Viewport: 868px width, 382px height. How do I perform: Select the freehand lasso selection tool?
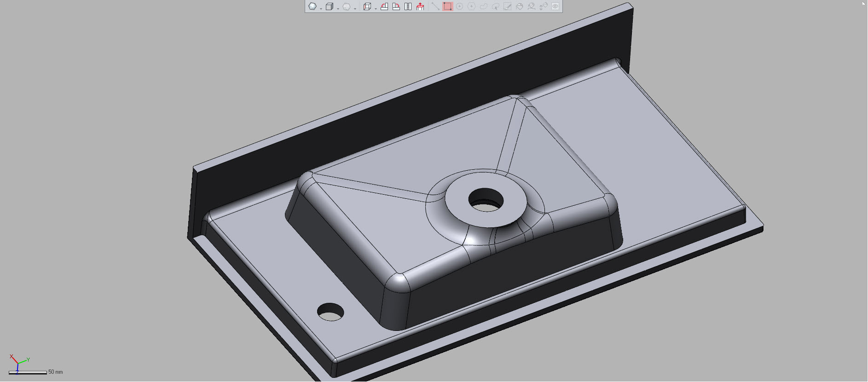click(483, 6)
